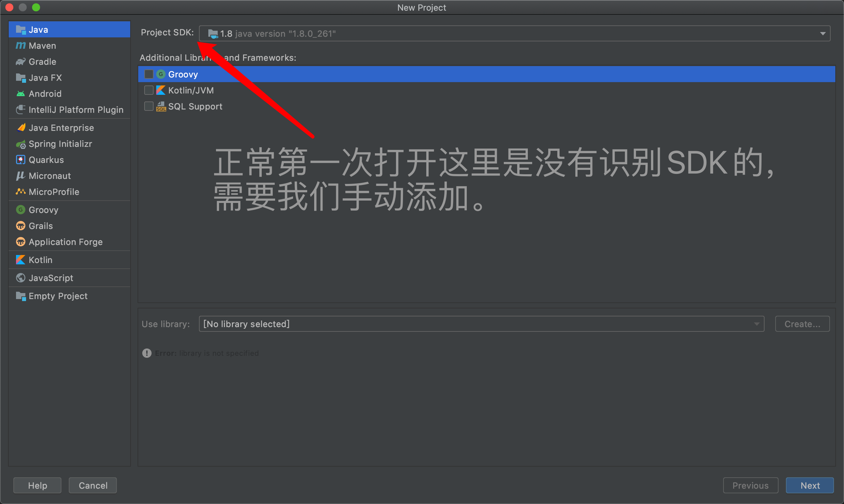844x504 pixels.
Task: Click the Grails project icon
Action: (x=21, y=226)
